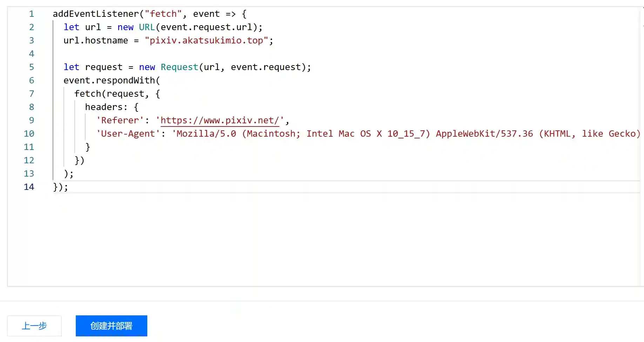This screenshot has height=342, width=644.
Task: Click blank editor area below the code
Action: pyautogui.click(x=316, y=242)
